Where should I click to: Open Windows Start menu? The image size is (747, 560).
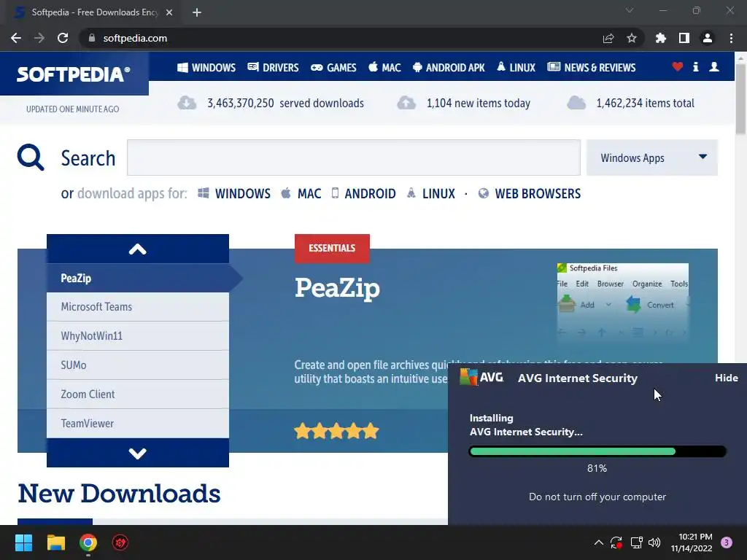23,542
